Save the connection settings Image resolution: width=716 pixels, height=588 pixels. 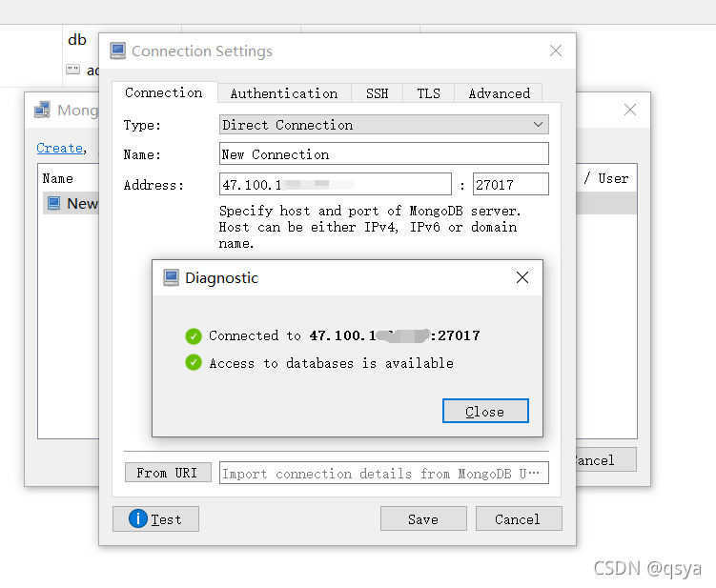[x=423, y=518]
